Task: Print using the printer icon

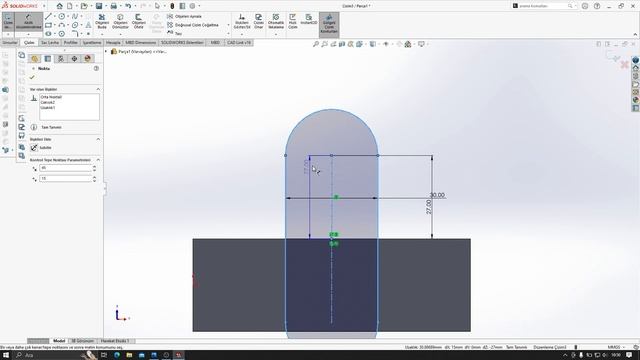Action: coord(113,6)
